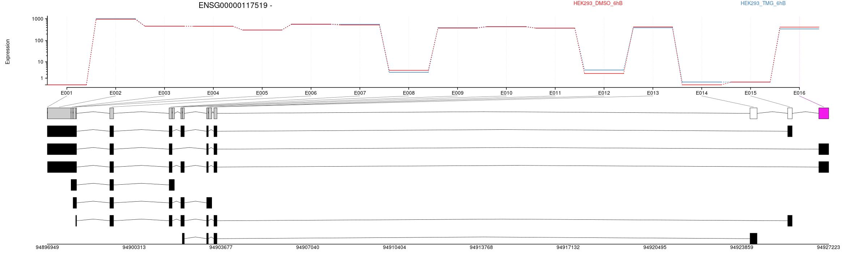Viewport: 868px width, 253px height.
Task: Click the large gray first exon box
Action: (59, 113)
